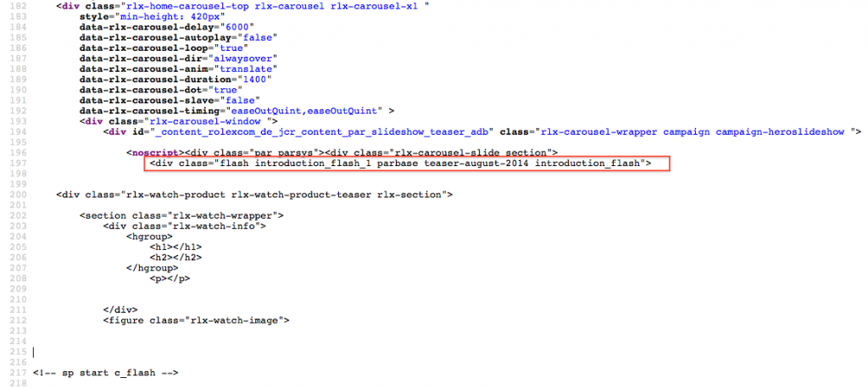The image size is (868, 389).
Task: Click the rlx-watch-product-teaser div line
Action: pos(254,194)
